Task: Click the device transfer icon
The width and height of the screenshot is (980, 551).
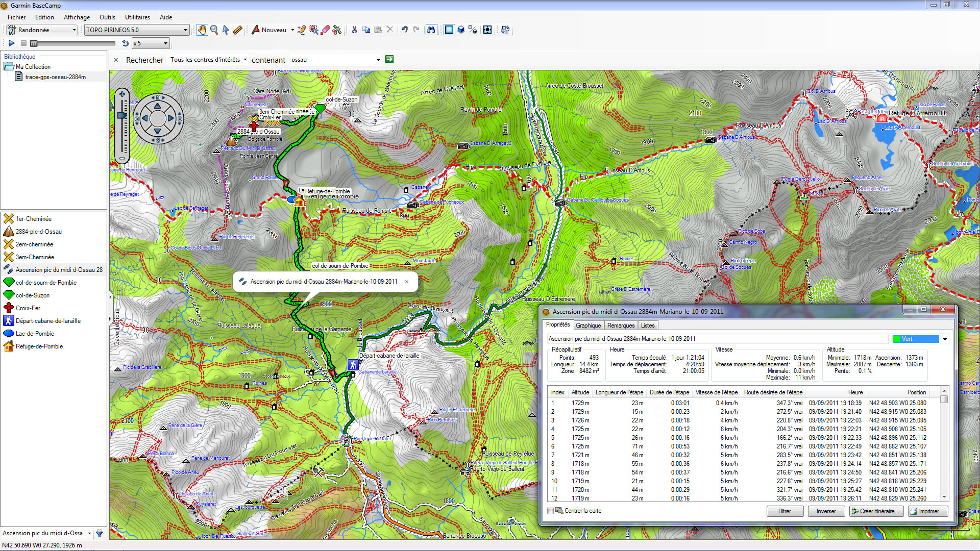Action: pyautogui.click(x=505, y=30)
